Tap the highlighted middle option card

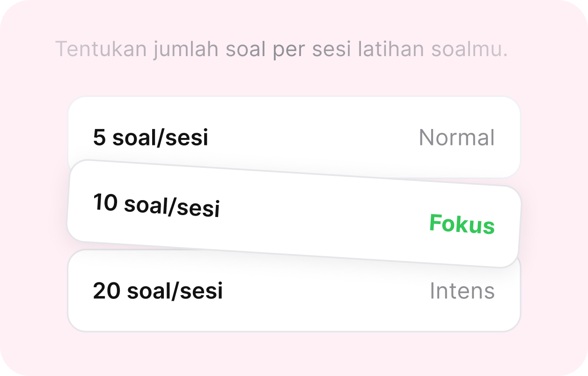coord(294,214)
